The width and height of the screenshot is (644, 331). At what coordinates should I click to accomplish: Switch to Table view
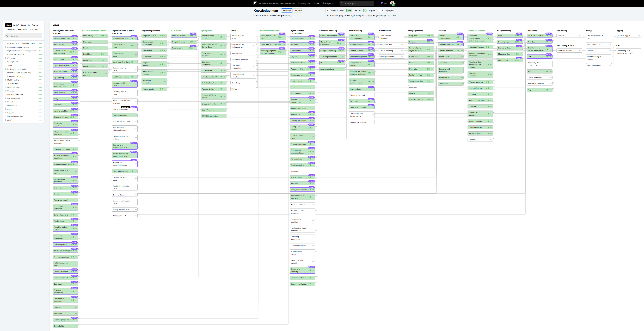[287, 10]
